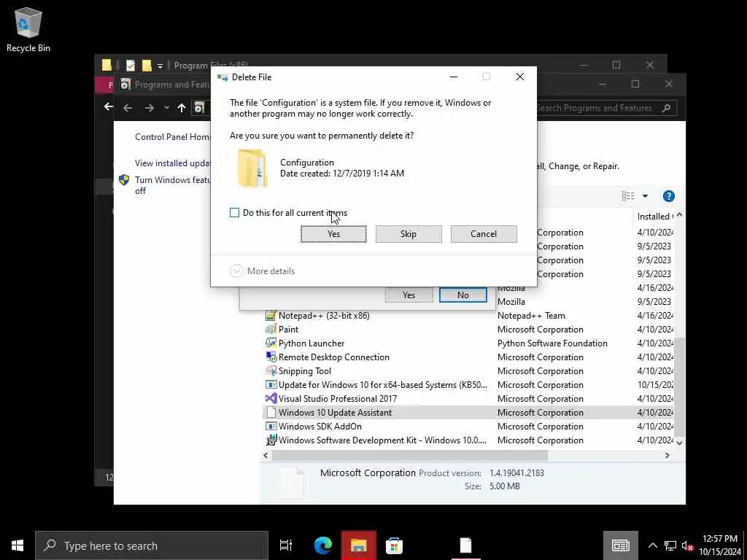Open Programs and Features help icon
Image resolution: width=747 pixels, height=560 pixels.
668,195
